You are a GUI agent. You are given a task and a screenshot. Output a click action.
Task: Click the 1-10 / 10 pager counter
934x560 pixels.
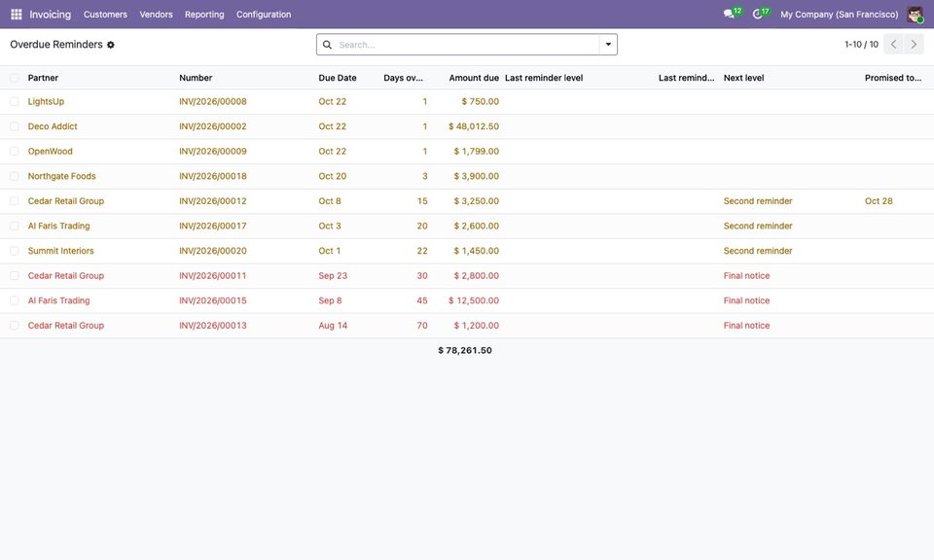click(x=861, y=45)
